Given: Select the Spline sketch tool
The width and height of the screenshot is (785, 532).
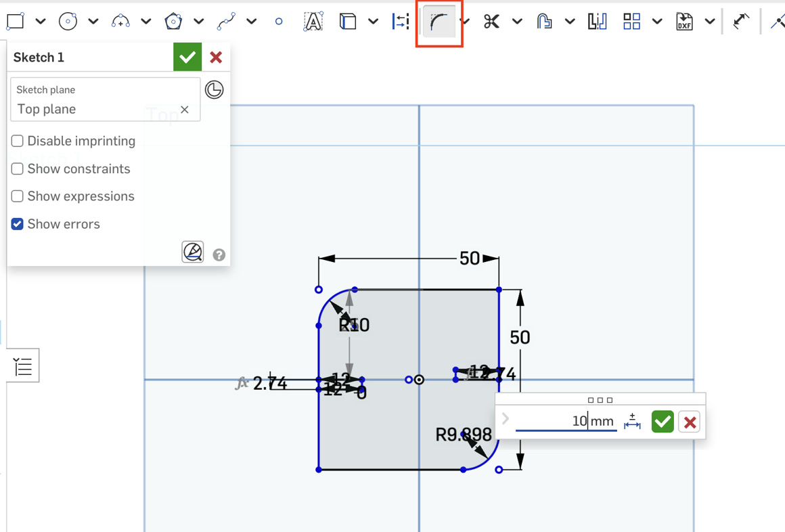Looking at the screenshot, I should click(226, 22).
